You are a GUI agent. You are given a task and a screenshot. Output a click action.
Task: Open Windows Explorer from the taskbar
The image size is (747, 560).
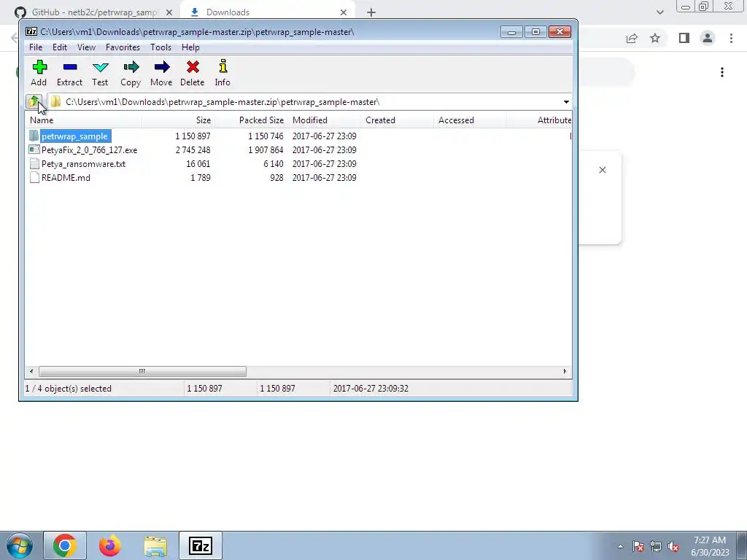[x=155, y=545]
